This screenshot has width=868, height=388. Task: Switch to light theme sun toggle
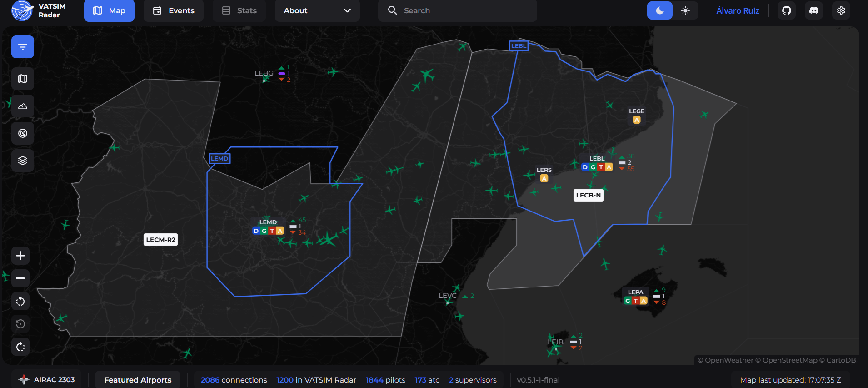pyautogui.click(x=685, y=10)
